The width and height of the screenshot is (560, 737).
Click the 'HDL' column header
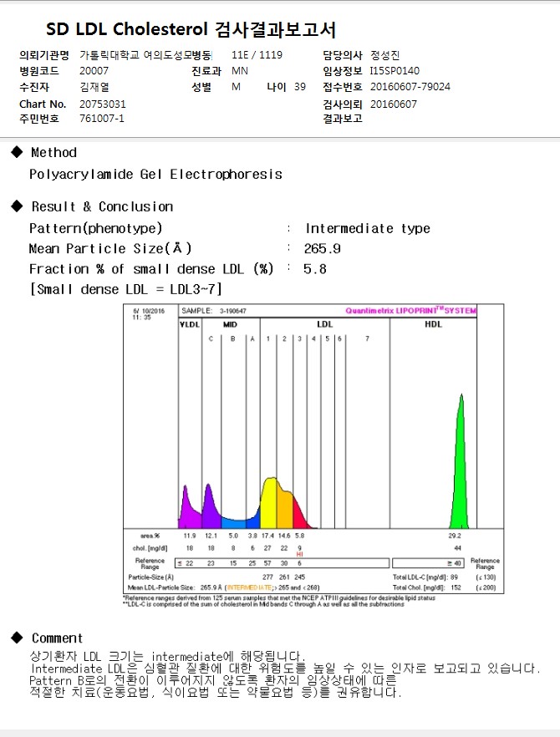433,324
